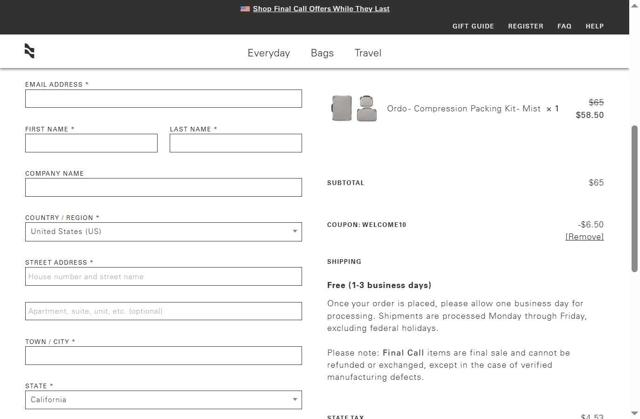Screen dimensions: 640x419
Task: Focus the Email Address field
Action: (x=163, y=98)
